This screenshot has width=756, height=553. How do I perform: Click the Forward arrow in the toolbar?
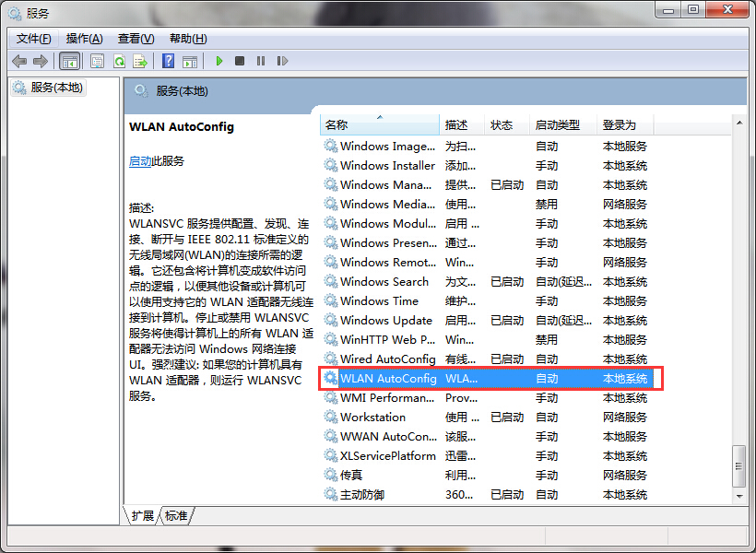[x=40, y=61]
